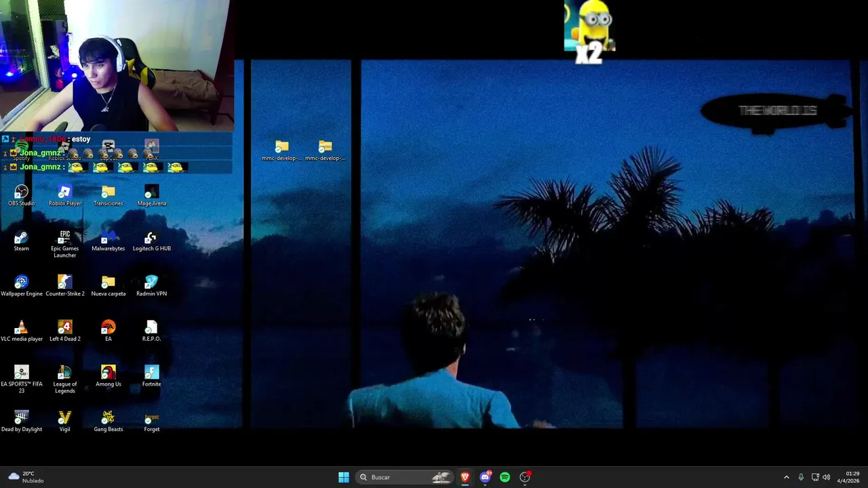The width and height of the screenshot is (868, 488).
Task: Open the Fortnite desktop shortcut
Action: tap(151, 377)
